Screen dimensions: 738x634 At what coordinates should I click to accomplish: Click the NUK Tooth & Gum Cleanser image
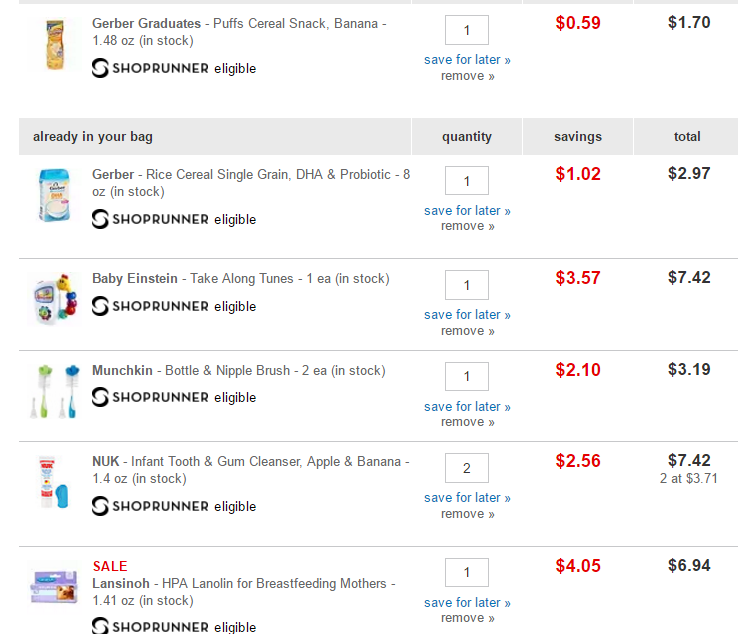pyautogui.click(x=55, y=482)
